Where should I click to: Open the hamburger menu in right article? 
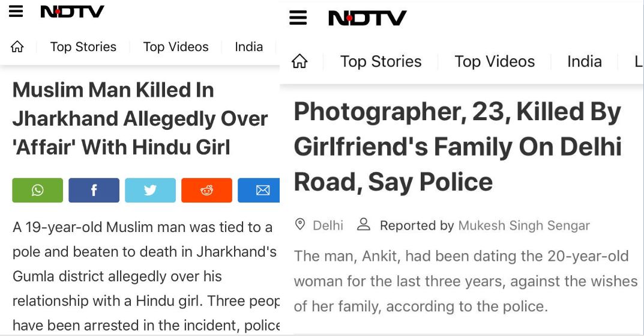point(298,17)
